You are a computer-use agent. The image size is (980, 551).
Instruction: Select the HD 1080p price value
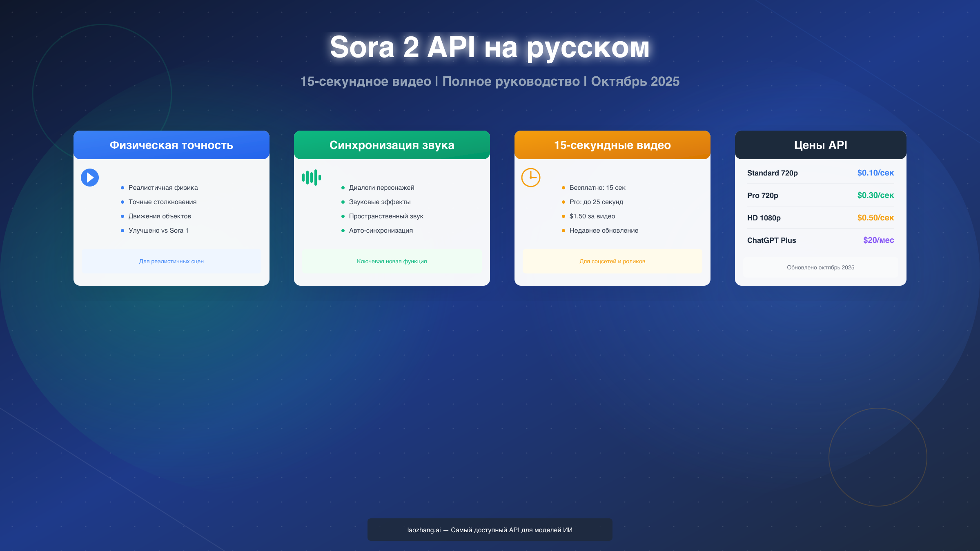click(x=876, y=218)
